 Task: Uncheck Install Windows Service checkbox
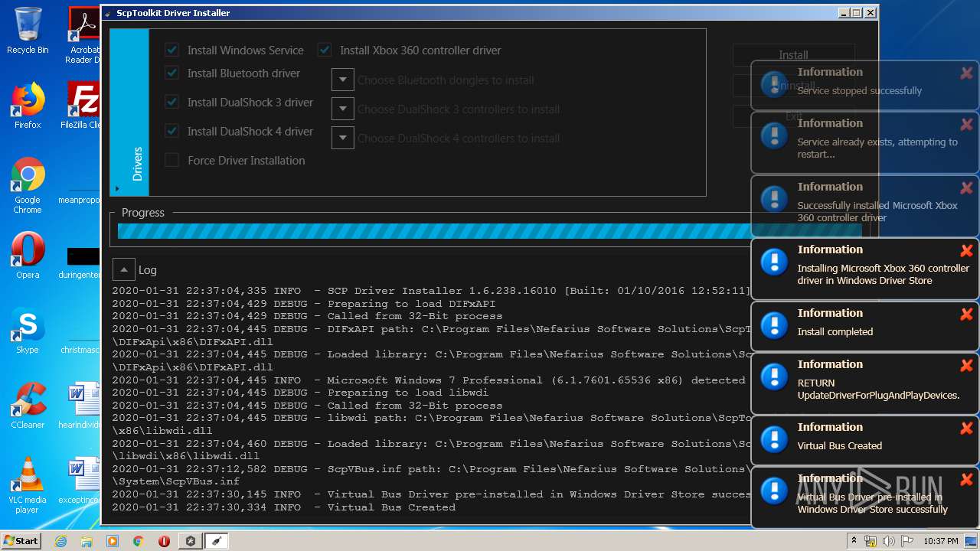click(x=171, y=51)
